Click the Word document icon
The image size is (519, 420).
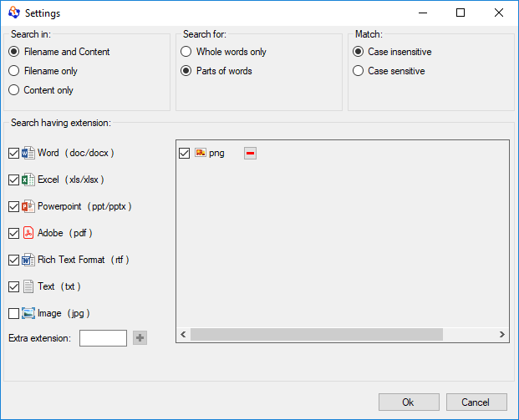pyautogui.click(x=28, y=154)
